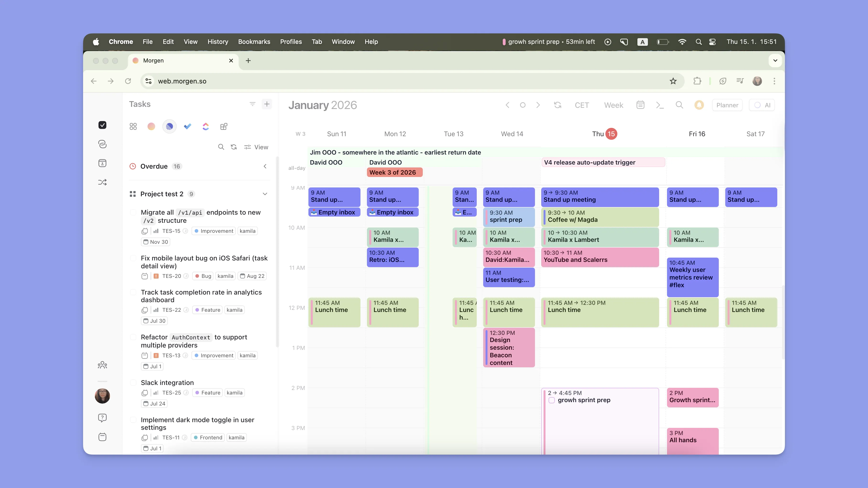Viewport: 868px width, 488px height.
Task: Select the Morgen tasks orange circle icon
Action: coord(151,127)
